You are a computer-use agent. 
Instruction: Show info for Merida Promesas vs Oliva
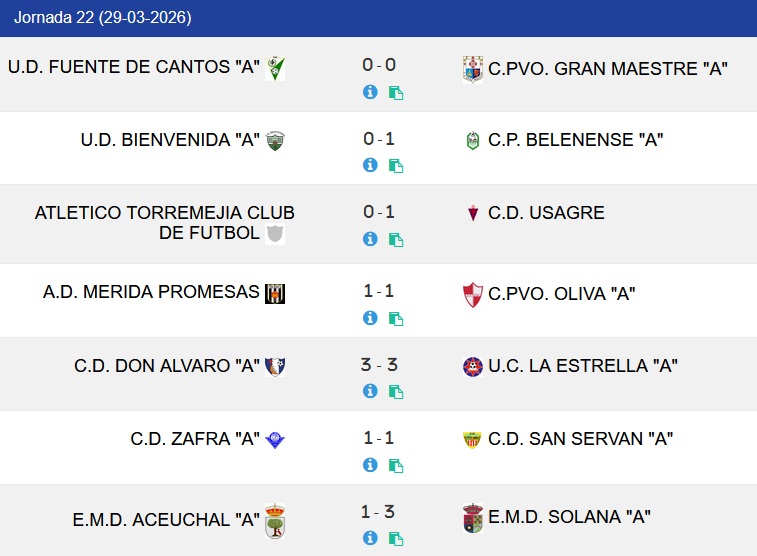[x=370, y=318]
